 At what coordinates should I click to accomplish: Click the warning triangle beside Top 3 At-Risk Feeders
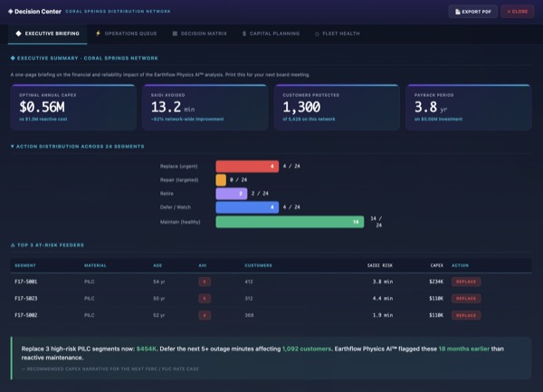click(x=13, y=245)
